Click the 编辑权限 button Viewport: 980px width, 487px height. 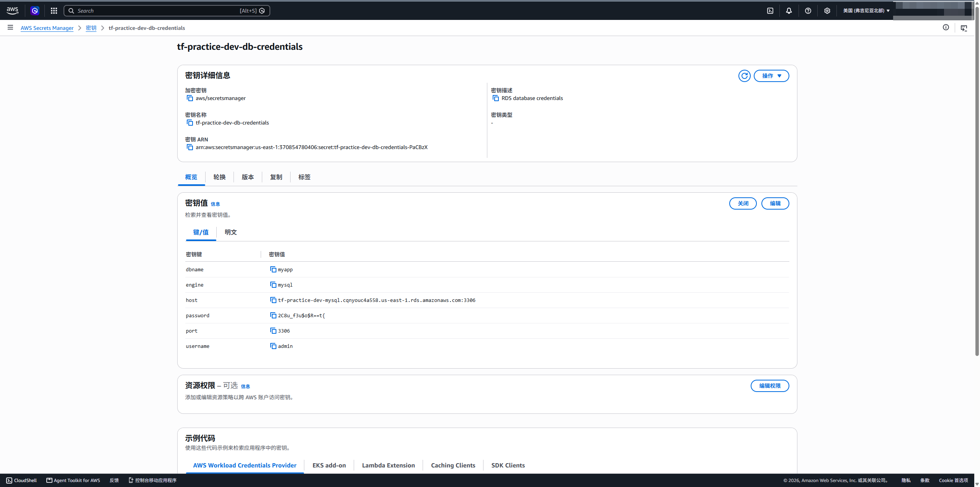[x=770, y=386]
